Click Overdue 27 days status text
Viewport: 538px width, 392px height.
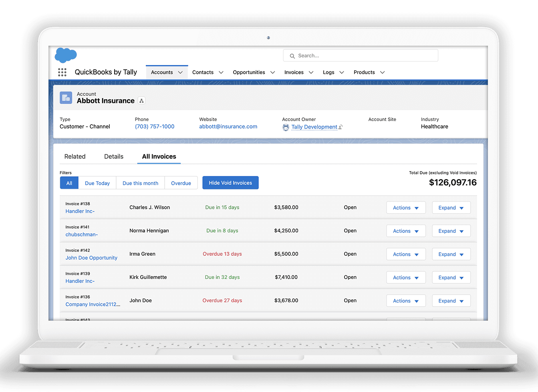[x=222, y=301]
